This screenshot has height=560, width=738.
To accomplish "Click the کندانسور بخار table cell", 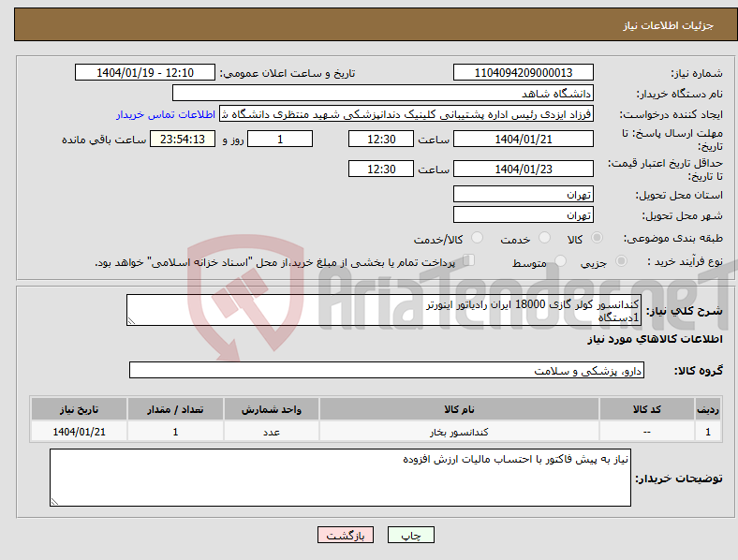I will (x=459, y=432).
